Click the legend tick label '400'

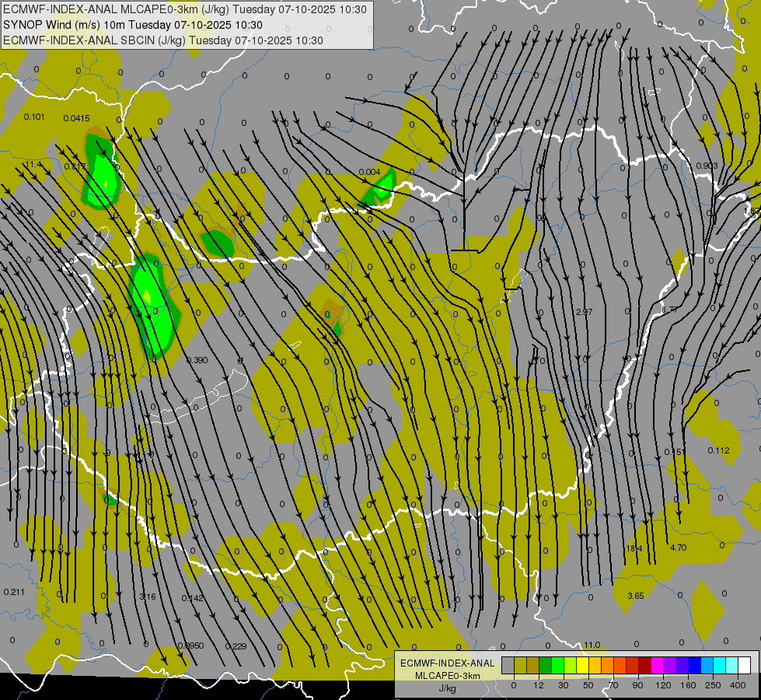point(738,685)
